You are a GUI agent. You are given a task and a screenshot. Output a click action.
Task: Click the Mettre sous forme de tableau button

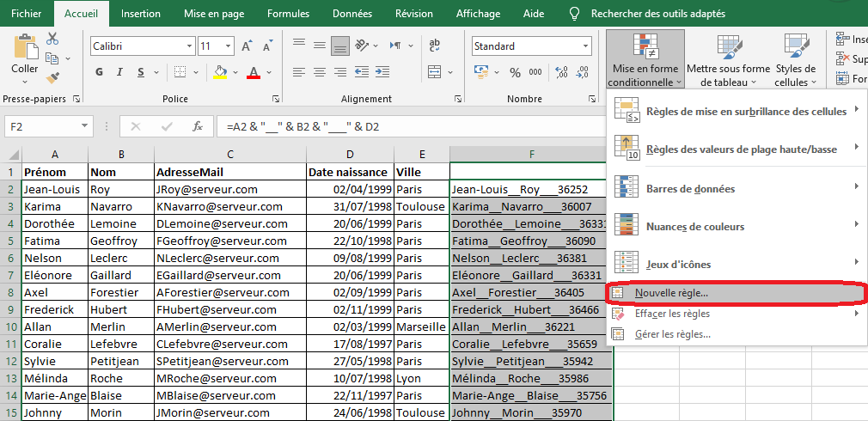click(727, 60)
